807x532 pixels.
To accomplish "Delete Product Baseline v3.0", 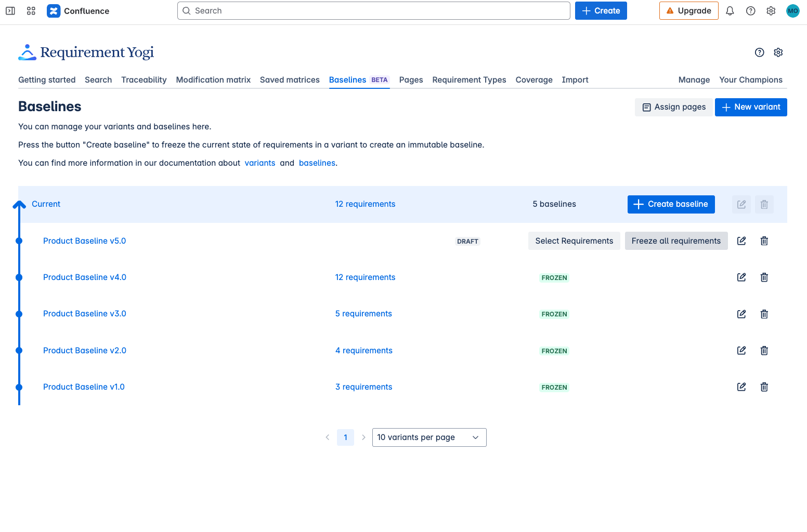I will point(764,314).
